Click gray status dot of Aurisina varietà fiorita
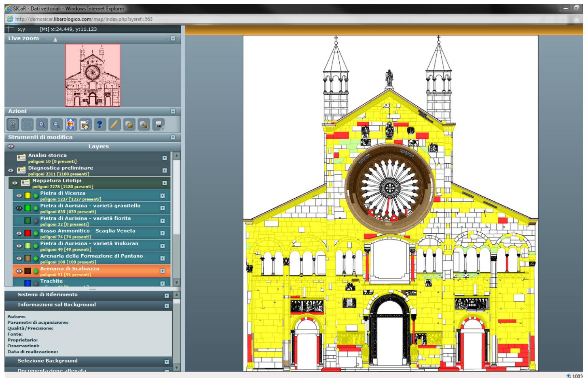Viewport: 588px width, 378px height. click(36, 221)
